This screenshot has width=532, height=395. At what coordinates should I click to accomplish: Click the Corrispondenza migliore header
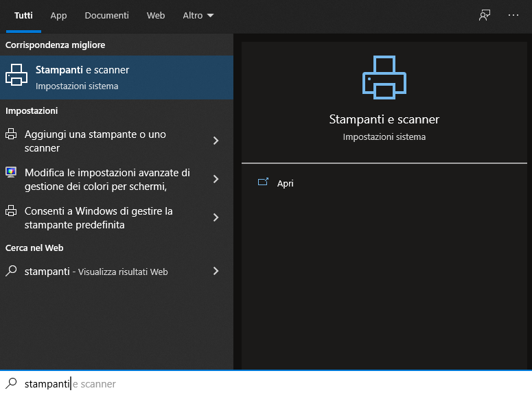tap(56, 45)
